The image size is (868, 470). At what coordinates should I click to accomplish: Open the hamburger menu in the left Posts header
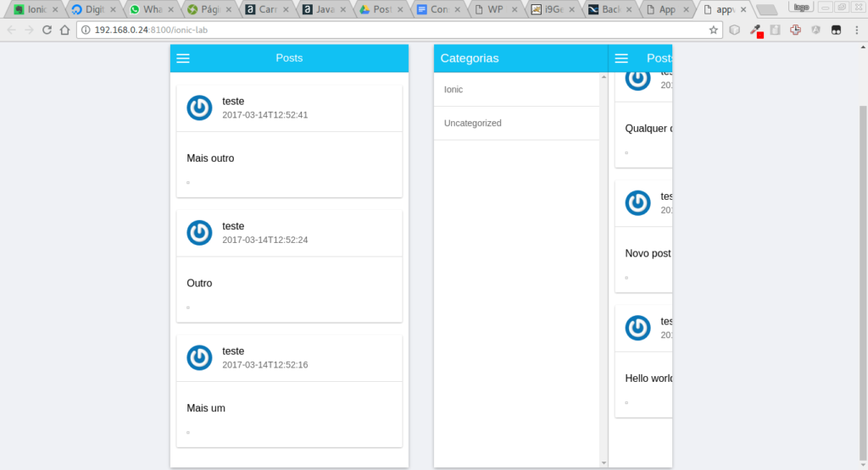tap(183, 58)
